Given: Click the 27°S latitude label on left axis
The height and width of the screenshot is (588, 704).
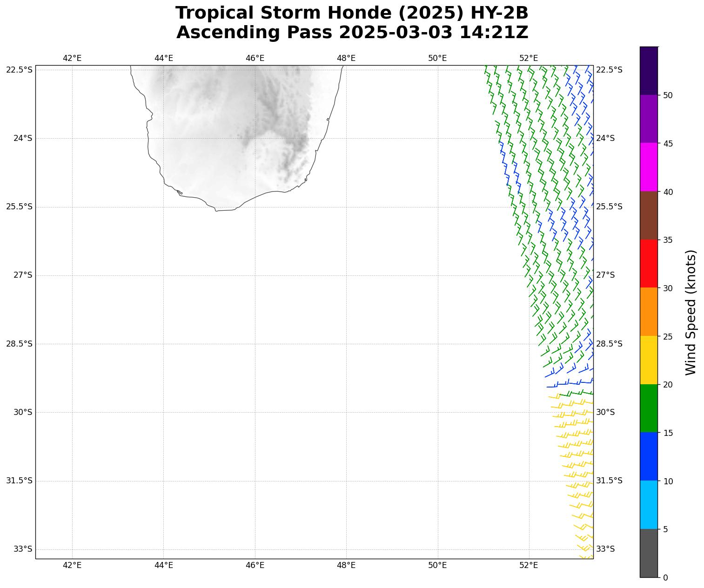Looking at the screenshot, I should (x=23, y=275).
